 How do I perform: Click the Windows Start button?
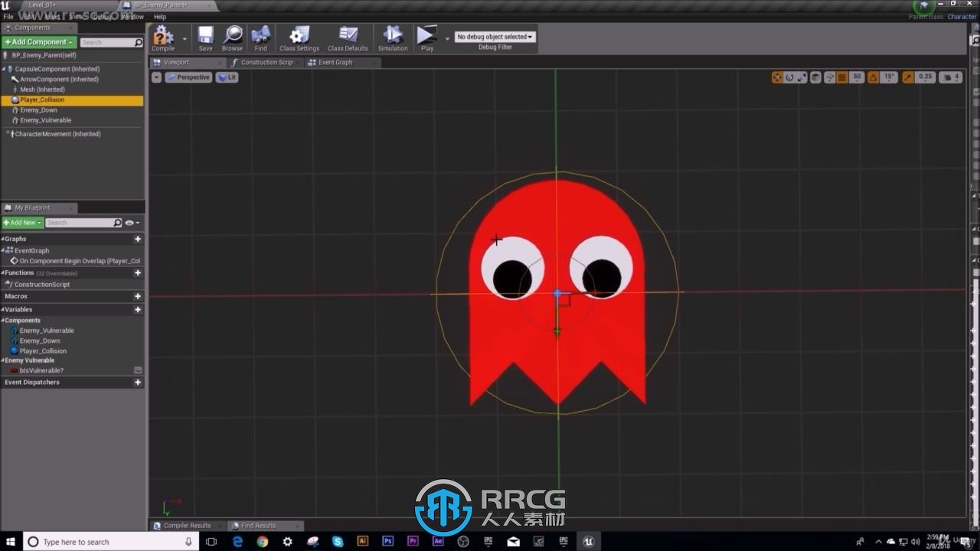[x=11, y=541]
